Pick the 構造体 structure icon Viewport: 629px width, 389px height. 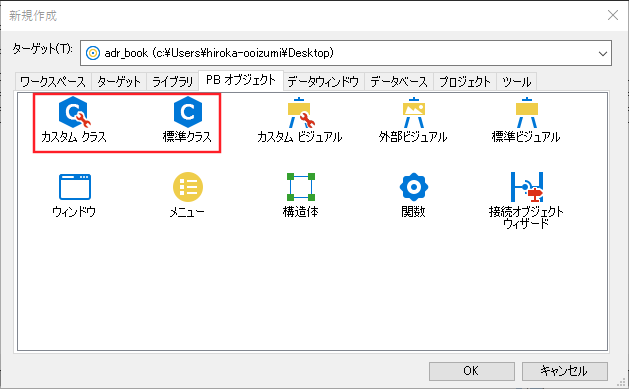click(300, 187)
